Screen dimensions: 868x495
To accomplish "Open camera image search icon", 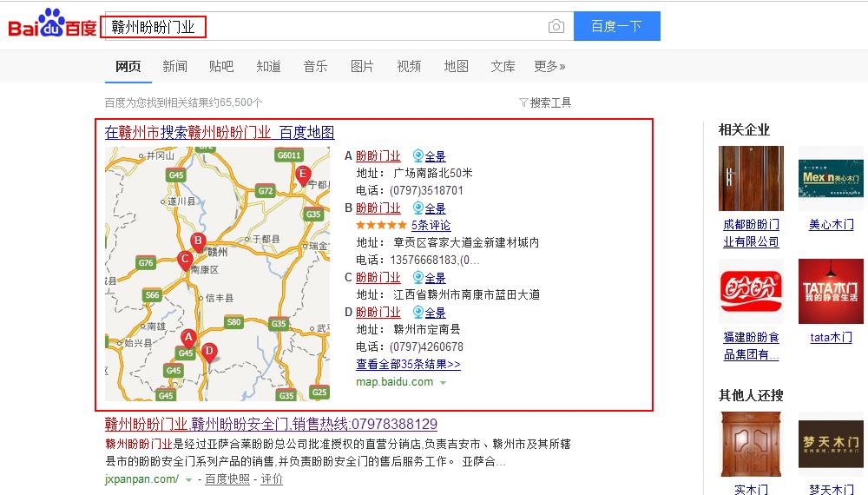I will click(556, 26).
